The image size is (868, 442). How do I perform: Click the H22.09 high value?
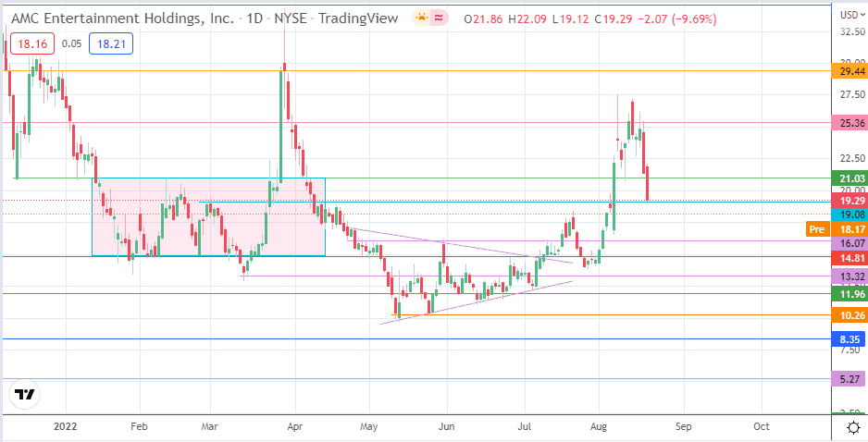click(527, 19)
